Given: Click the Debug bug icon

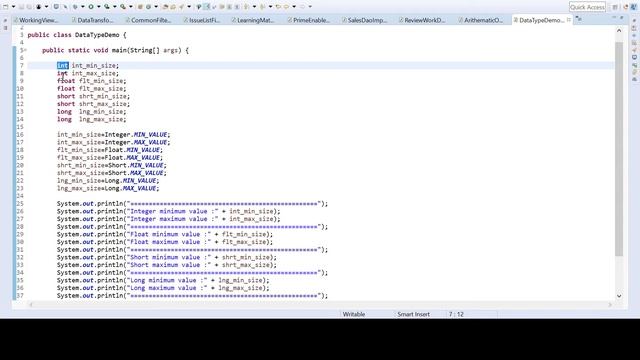Looking at the screenshot, I should pos(76,7).
